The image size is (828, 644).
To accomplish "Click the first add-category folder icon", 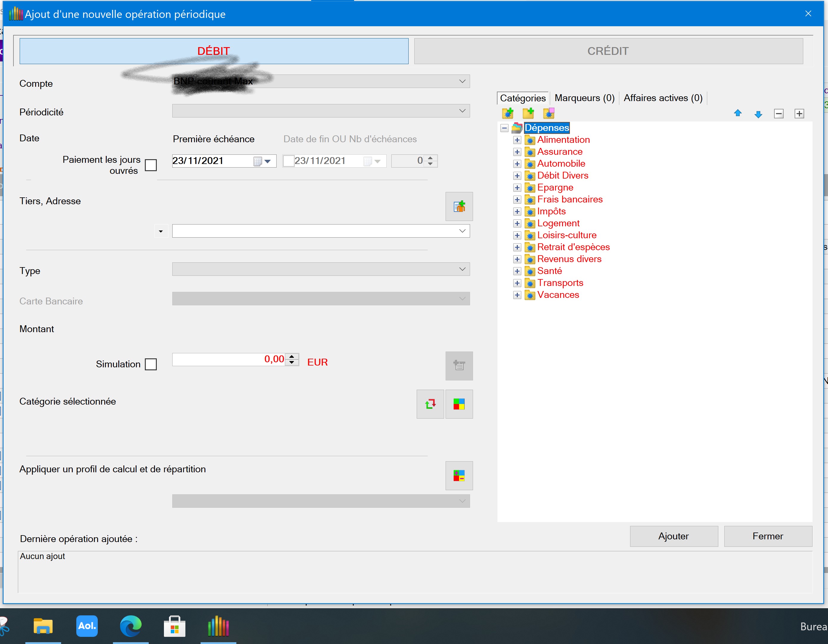I will (x=507, y=113).
